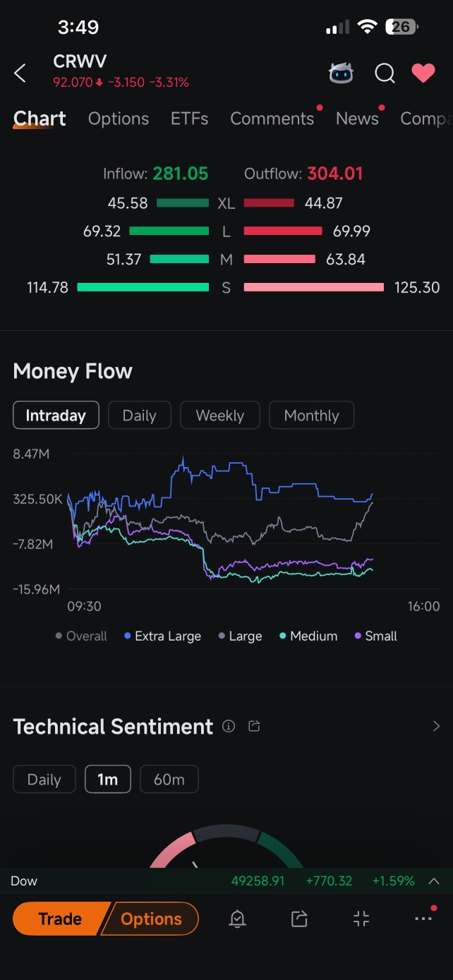Select the 60m sentiment timeframe
Image resolution: width=453 pixels, height=980 pixels.
click(x=169, y=780)
